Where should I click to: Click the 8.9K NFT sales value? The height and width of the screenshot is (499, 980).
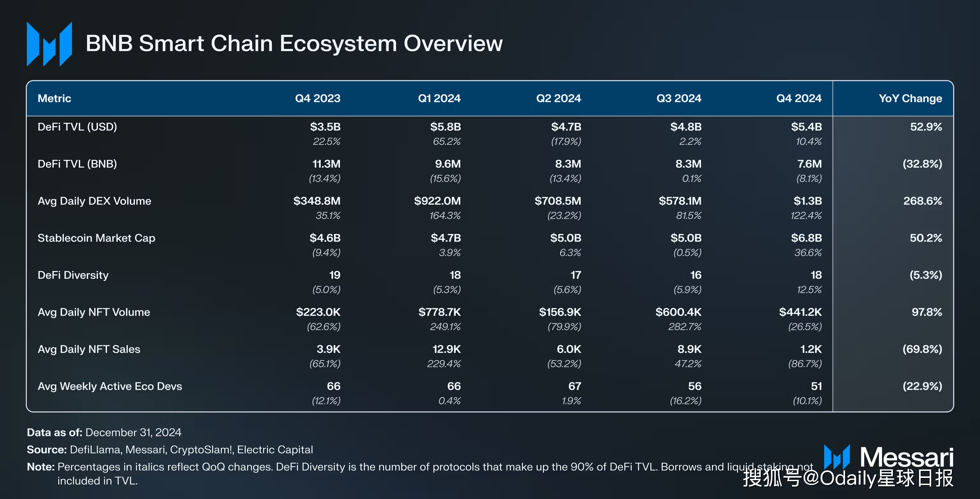pos(690,349)
